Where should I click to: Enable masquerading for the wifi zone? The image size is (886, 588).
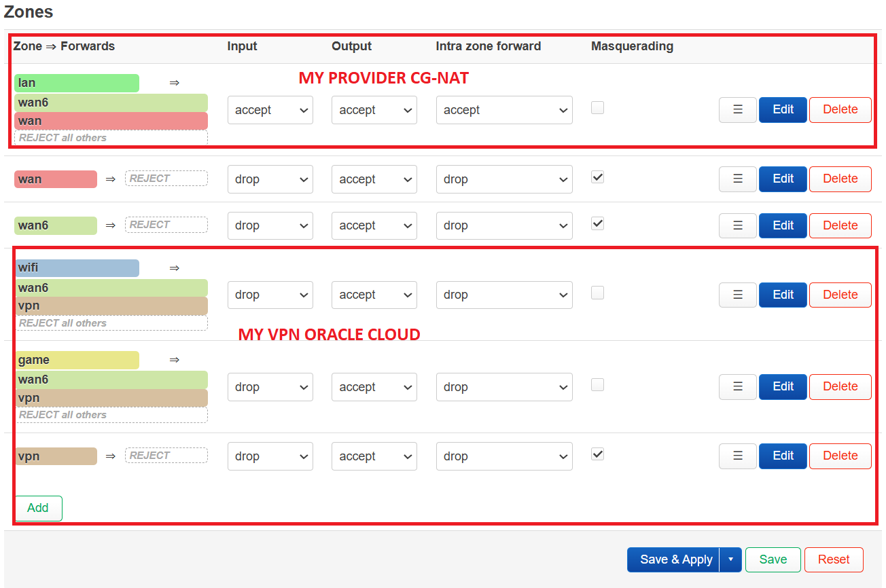(597, 293)
